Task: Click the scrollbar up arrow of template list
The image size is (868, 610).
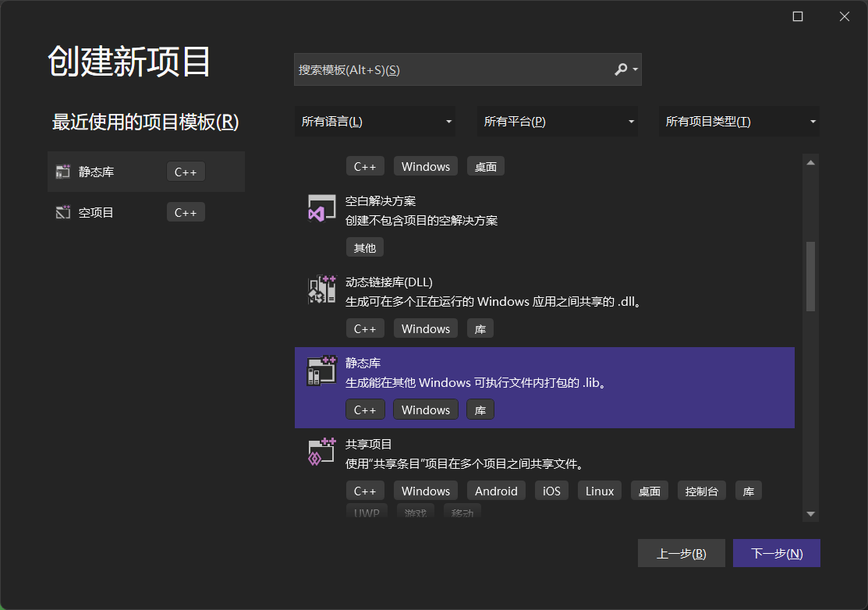Action: 811,163
